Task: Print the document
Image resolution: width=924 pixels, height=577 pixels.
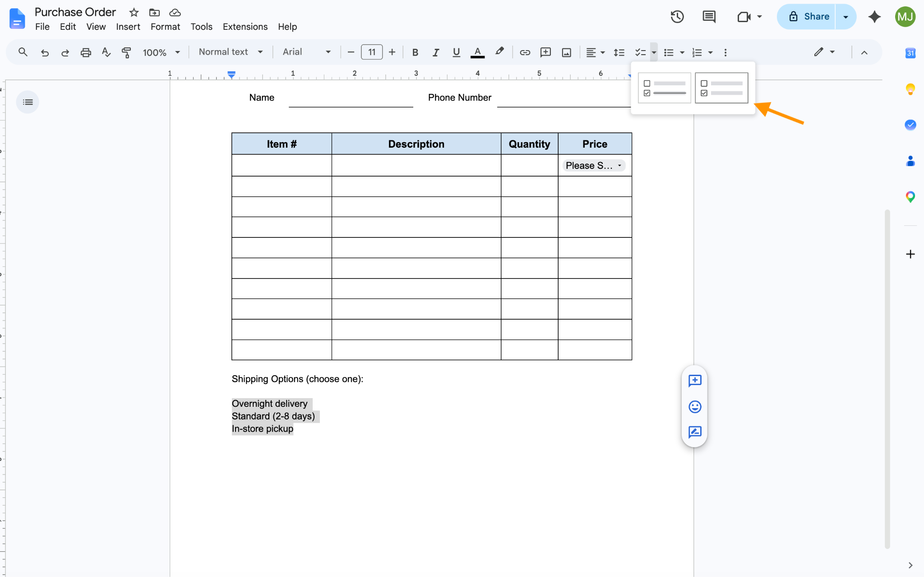Action: point(86,52)
